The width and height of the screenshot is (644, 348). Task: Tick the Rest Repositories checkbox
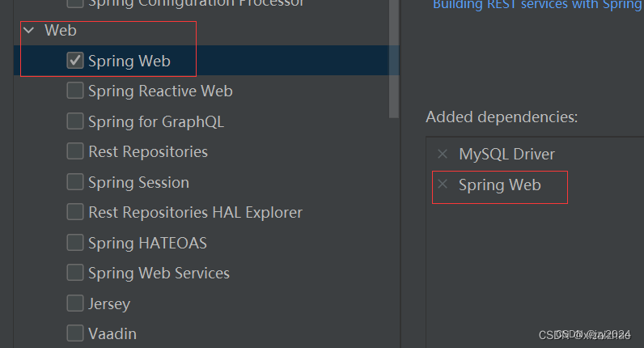75,151
